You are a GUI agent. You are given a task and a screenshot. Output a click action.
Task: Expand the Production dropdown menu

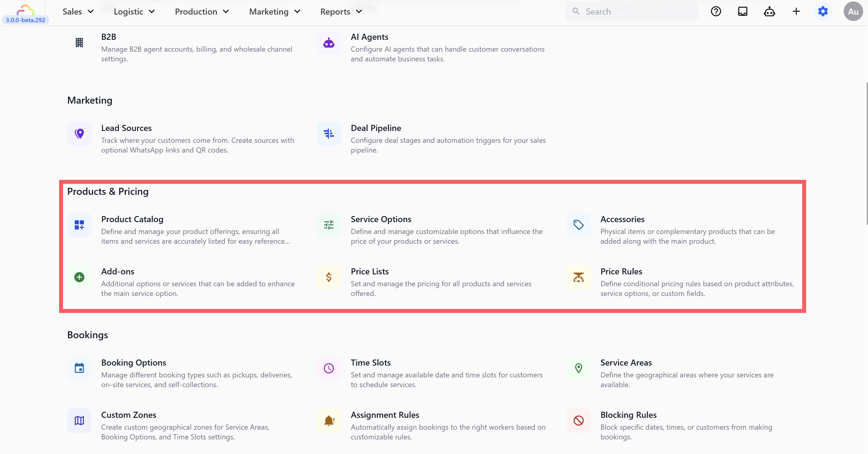click(201, 12)
